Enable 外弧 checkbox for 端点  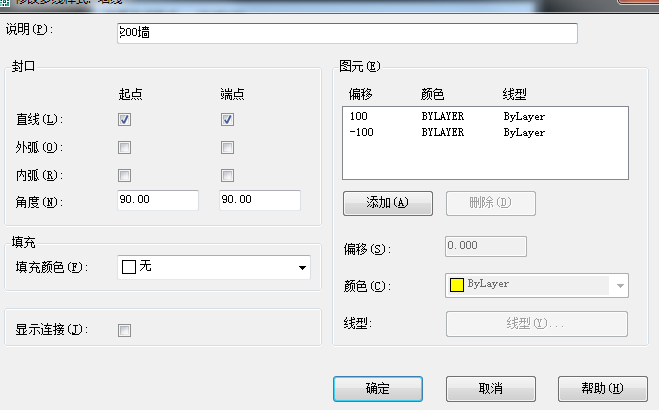point(227,148)
